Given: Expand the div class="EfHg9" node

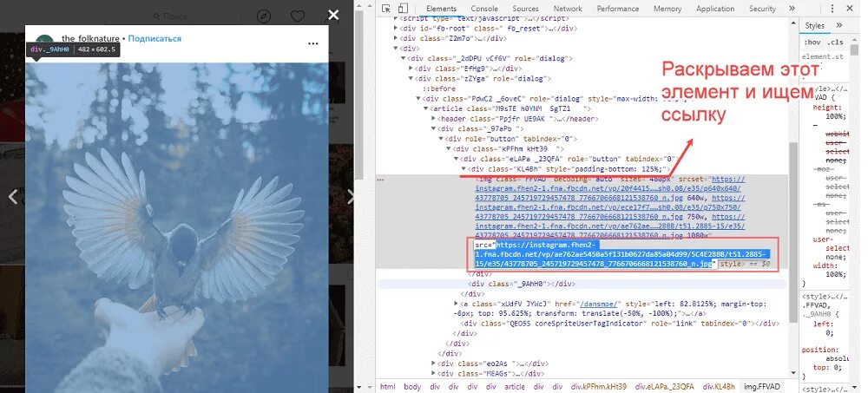Looking at the screenshot, I should (x=411, y=69).
